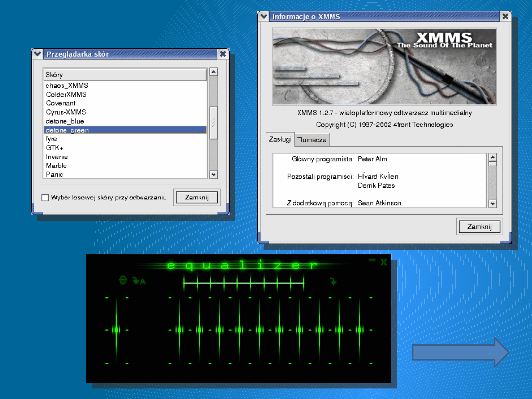Click the equalizer preamp slider

[116, 330]
